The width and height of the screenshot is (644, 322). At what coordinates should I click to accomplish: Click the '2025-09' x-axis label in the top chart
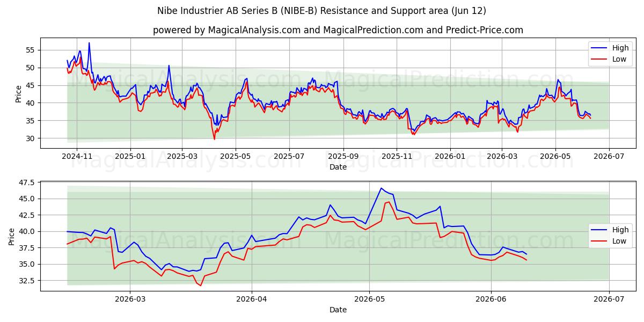[343, 156]
